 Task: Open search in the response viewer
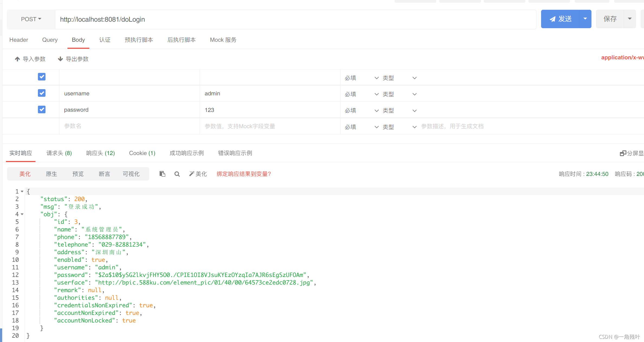point(177,174)
